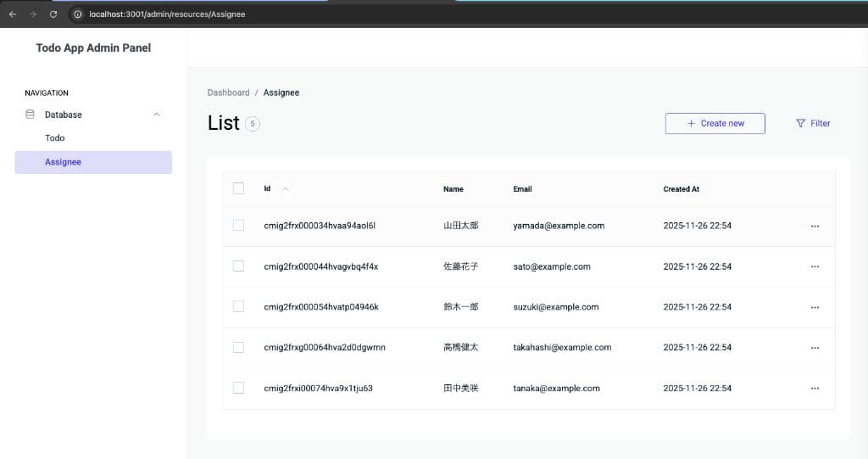Check the suzuki@example.com row checkbox

(238, 306)
